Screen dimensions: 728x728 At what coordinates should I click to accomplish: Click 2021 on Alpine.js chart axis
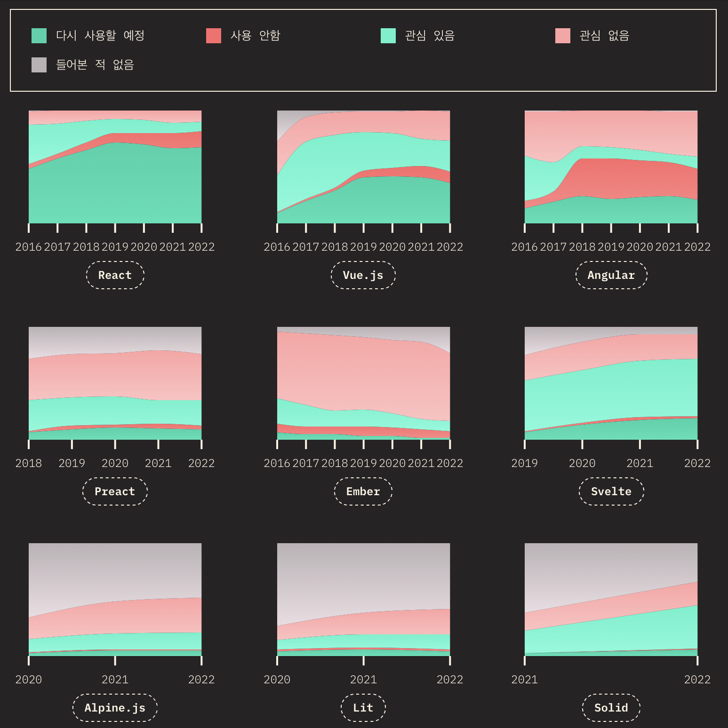coord(115,680)
